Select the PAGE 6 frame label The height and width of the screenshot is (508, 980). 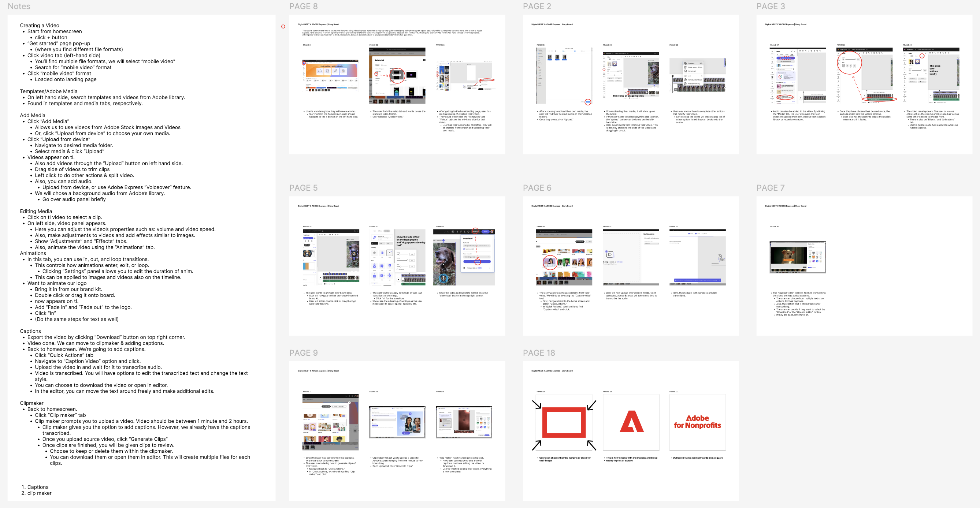point(537,188)
